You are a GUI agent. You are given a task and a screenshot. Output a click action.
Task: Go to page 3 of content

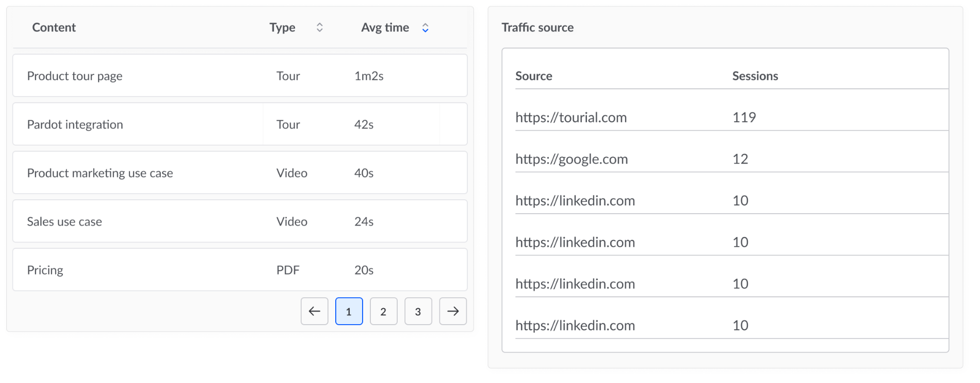tap(418, 311)
